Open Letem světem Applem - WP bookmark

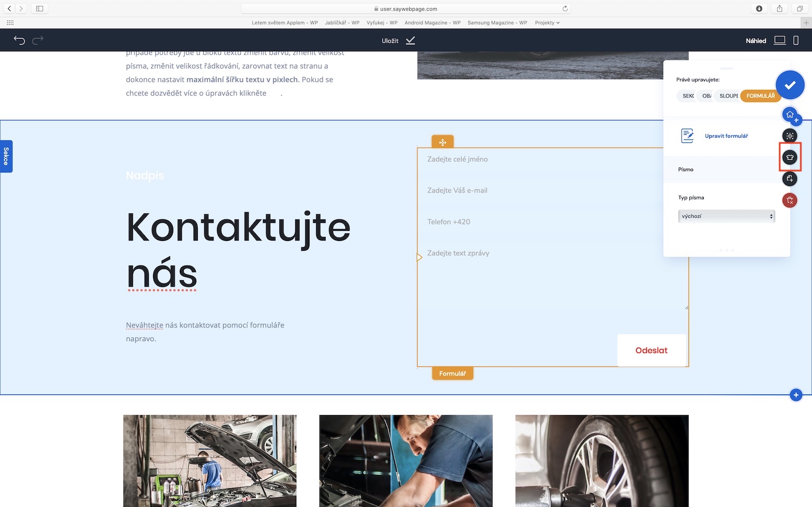(x=285, y=23)
